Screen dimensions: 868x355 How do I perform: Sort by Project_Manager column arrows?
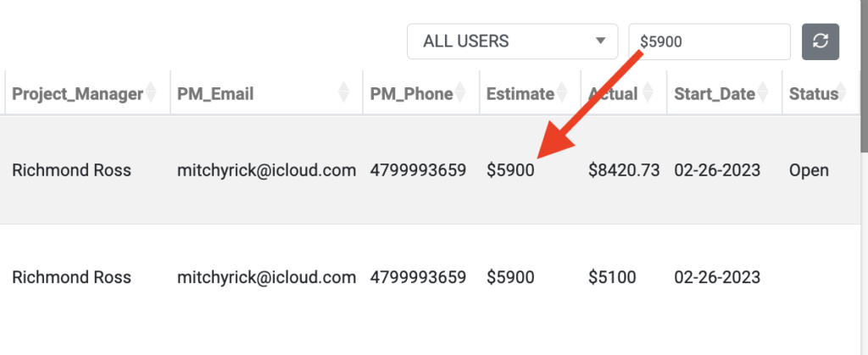point(149,92)
